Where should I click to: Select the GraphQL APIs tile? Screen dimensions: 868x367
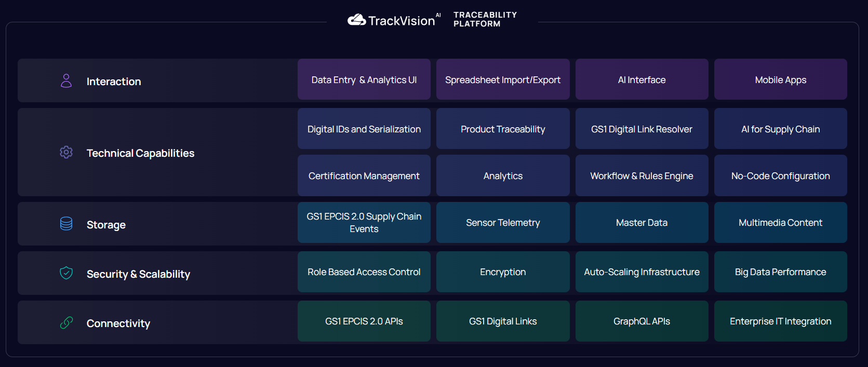point(642,321)
